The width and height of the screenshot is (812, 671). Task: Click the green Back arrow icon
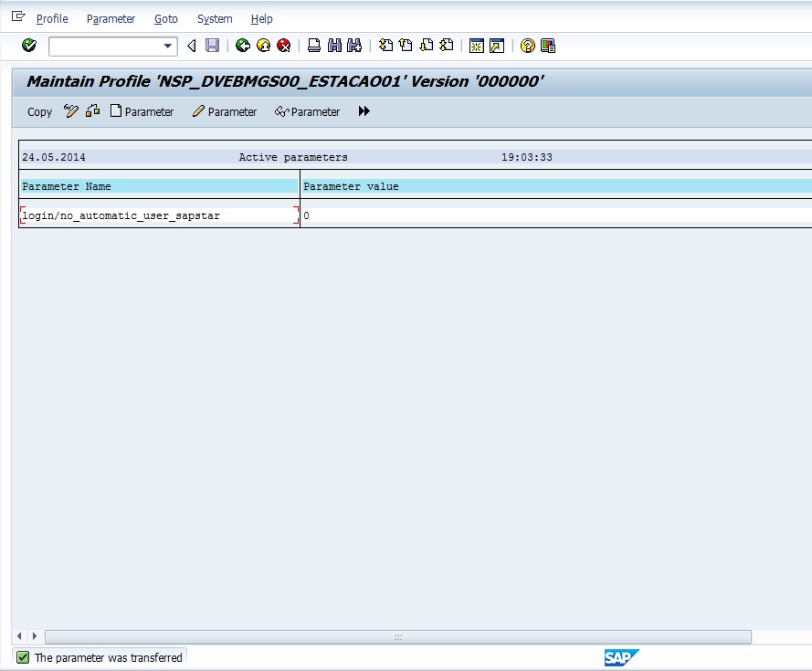(x=242, y=46)
